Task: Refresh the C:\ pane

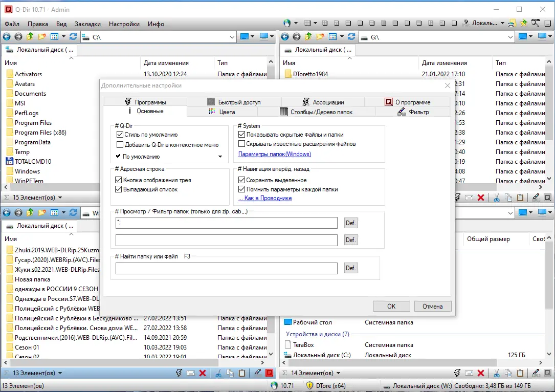Action: (73, 36)
